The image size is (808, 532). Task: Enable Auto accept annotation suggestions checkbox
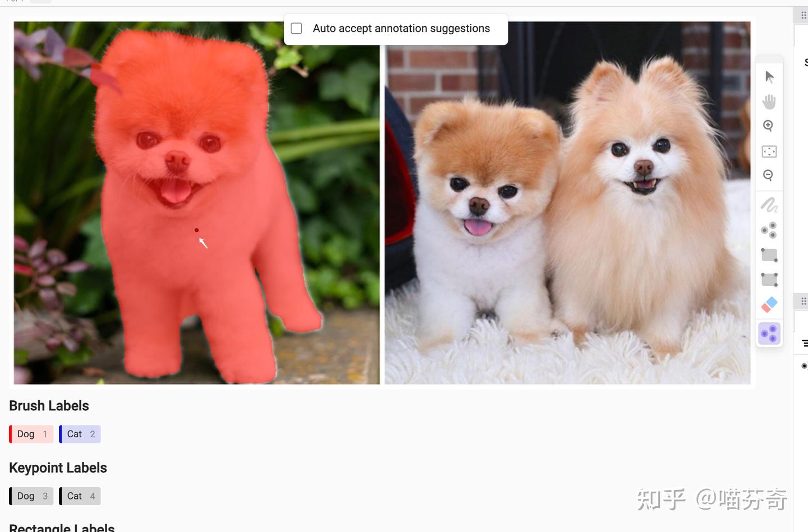click(x=296, y=29)
